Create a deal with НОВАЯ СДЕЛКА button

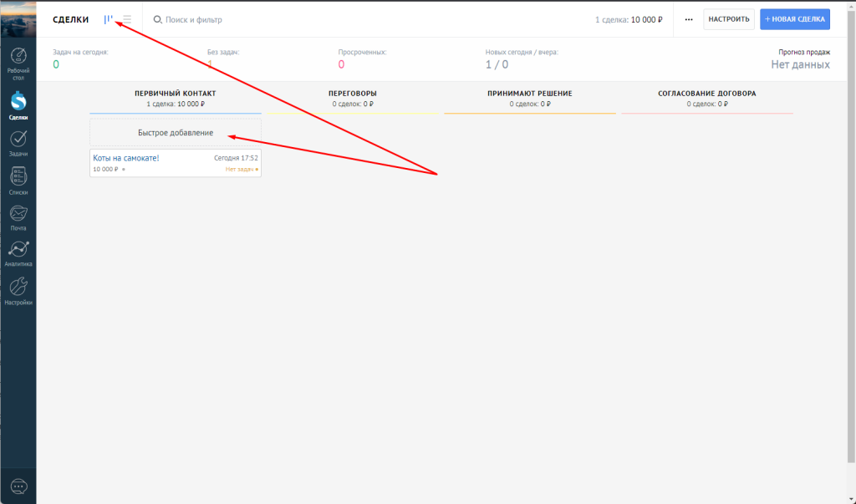click(794, 19)
